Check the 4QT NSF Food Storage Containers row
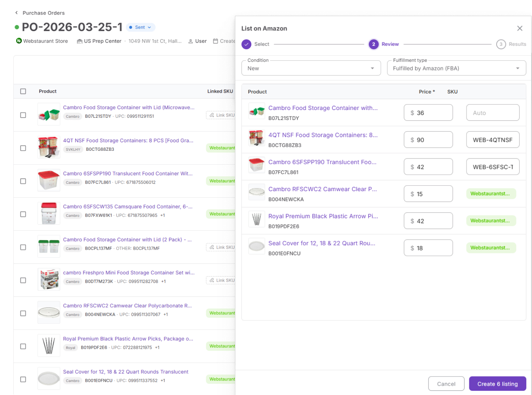Screen dimensions: 532x395 23,148
